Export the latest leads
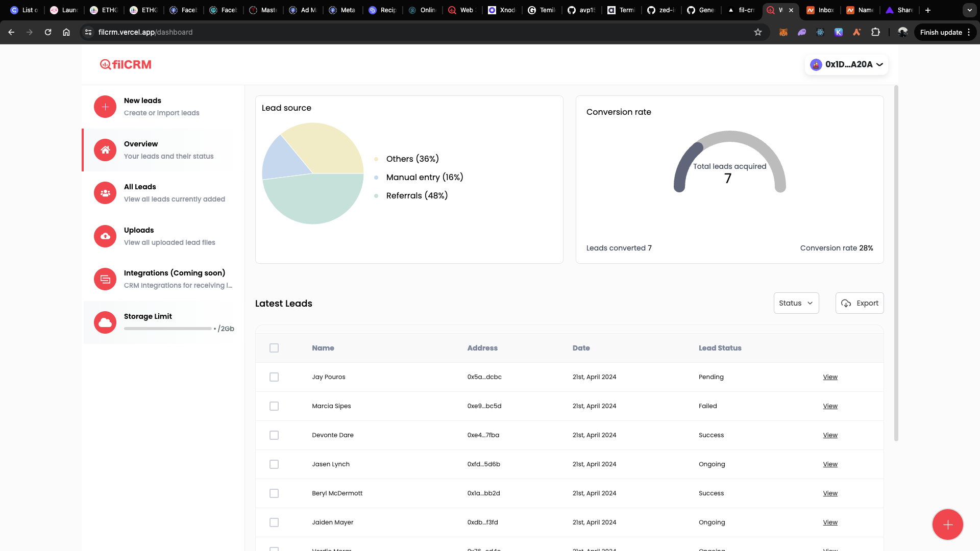The width and height of the screenshot is (980, 551). point(860,303)
